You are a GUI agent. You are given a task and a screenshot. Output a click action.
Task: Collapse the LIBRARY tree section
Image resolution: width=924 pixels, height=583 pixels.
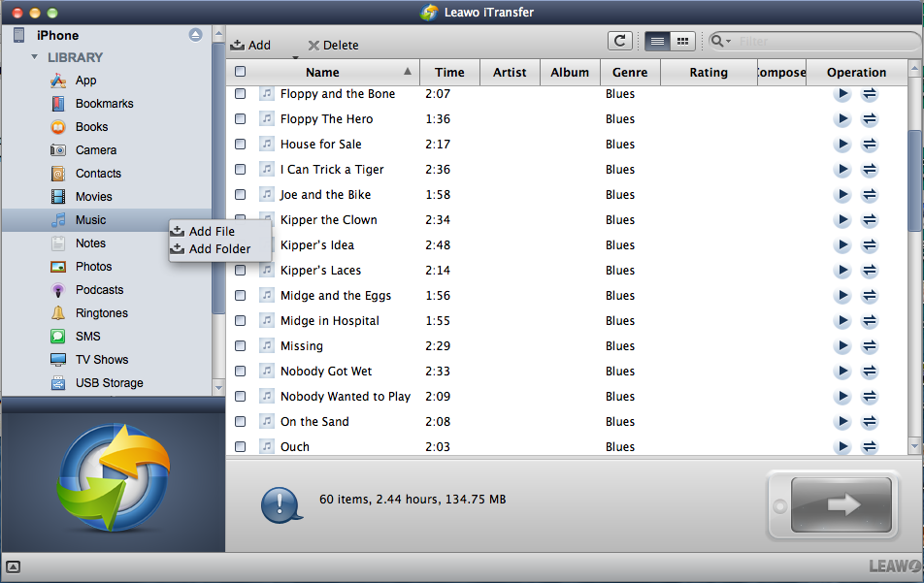pyautogui.click(x=35, y=57)
